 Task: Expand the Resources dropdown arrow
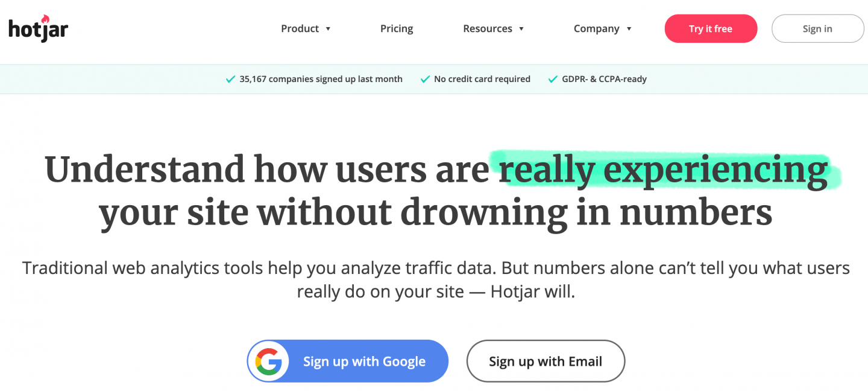pyautogui.click(x=521, y=29)
